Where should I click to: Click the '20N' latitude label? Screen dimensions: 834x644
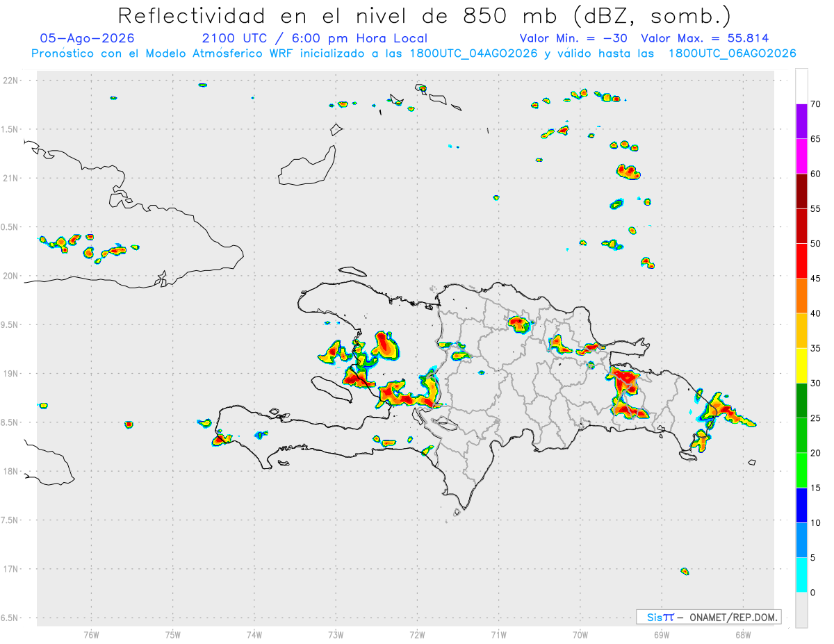click(12, 276)
